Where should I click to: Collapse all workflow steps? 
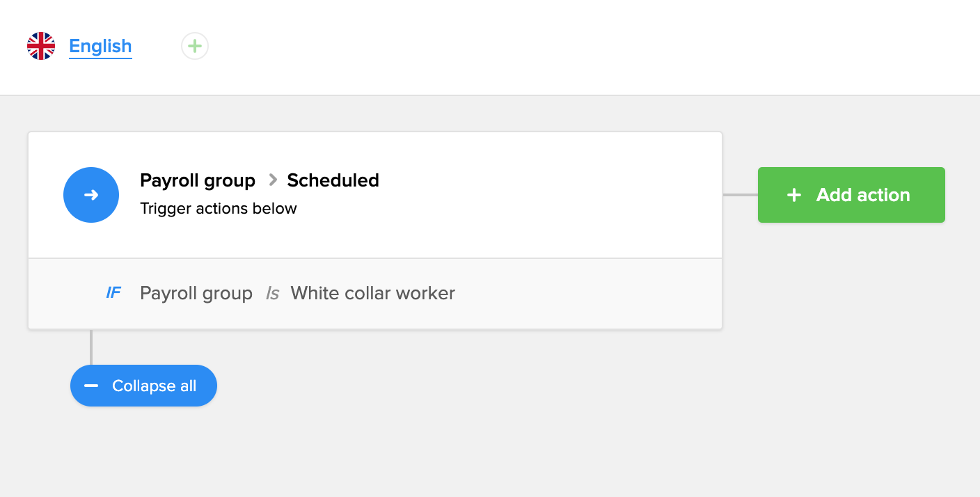[x=154, y=386]
